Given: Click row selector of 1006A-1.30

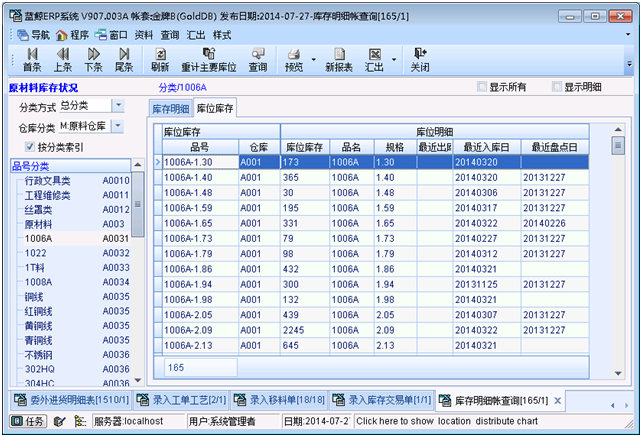Looking at the screenshot, I should pyautogui.click(x=158, y=162).
